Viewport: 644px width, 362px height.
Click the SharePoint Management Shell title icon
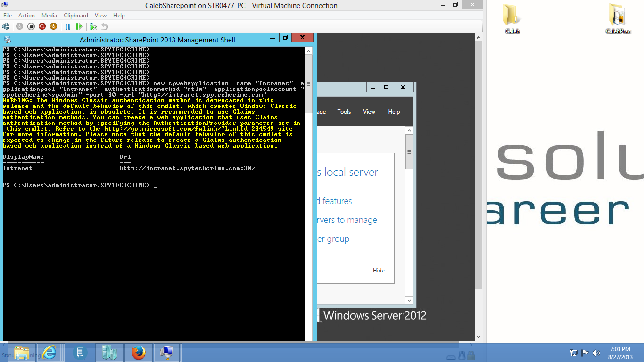8,40
